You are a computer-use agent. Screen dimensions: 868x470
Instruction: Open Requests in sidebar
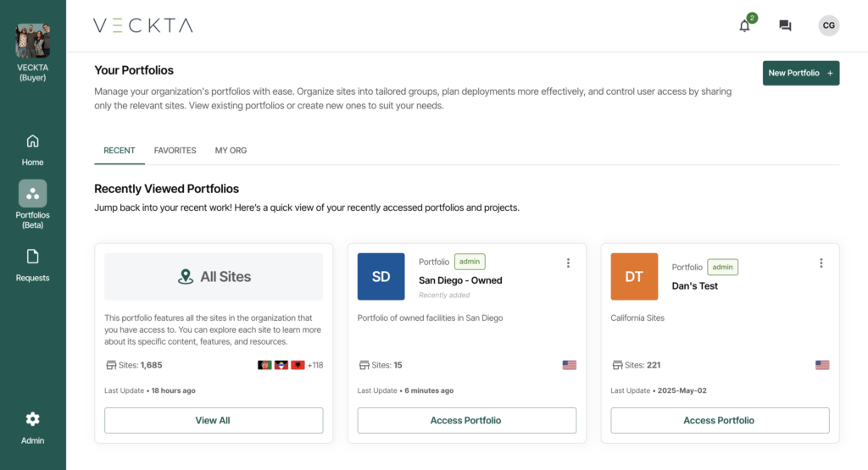coord(33,265)
